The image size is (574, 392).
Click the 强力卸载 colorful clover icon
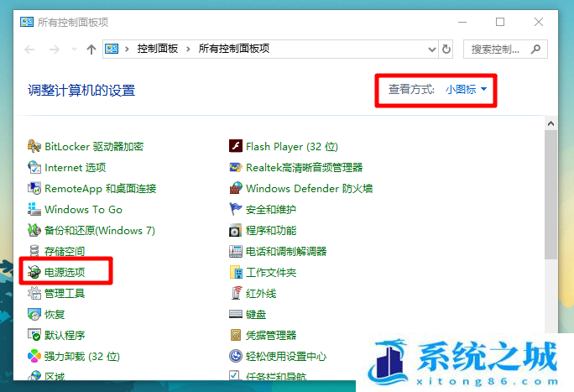coord(34,356)
